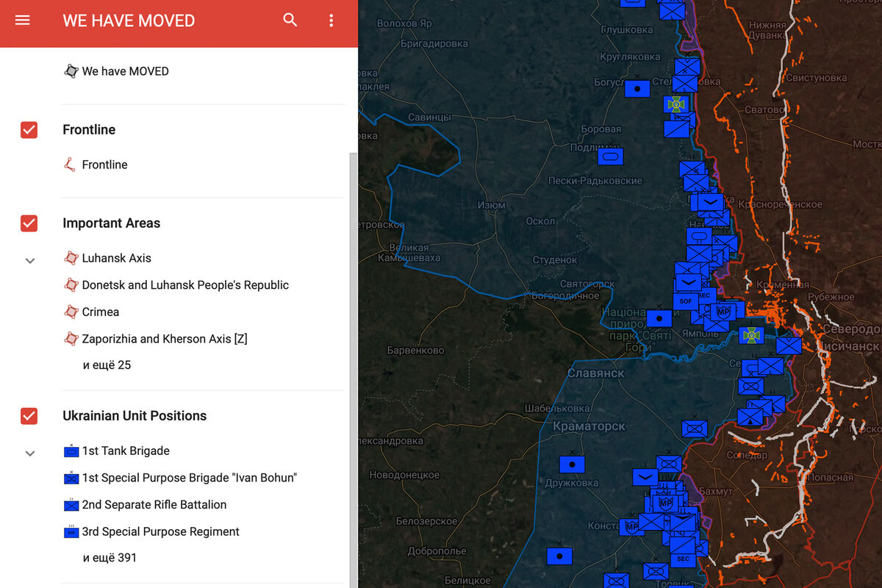Disable the Ukrainian Unit Positions checkbox
882x588 pixels.
pos(29,416)
